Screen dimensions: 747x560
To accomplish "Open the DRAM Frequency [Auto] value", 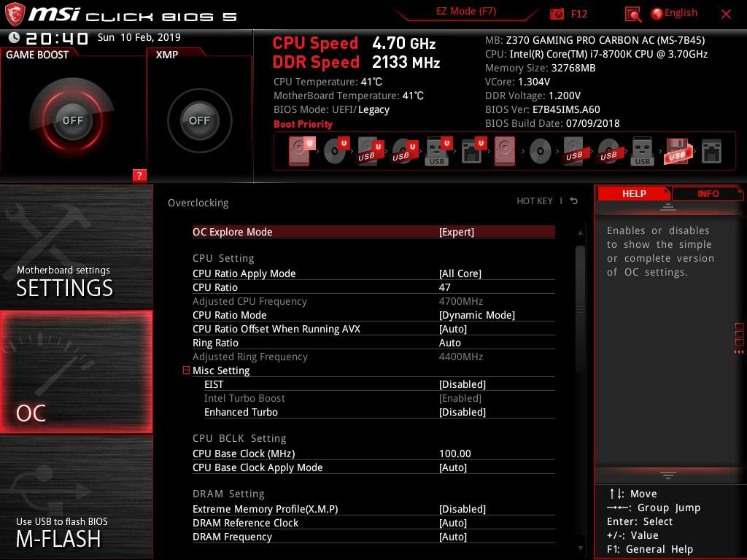I will (x=453, y=536).
